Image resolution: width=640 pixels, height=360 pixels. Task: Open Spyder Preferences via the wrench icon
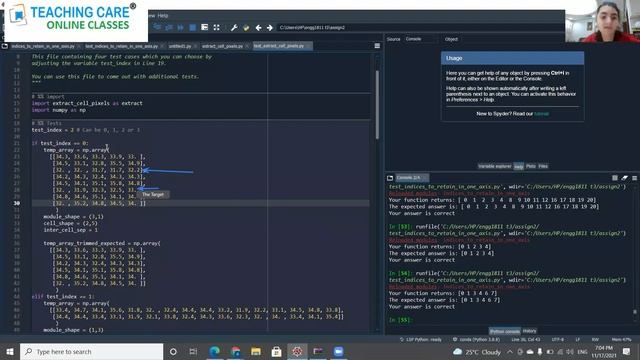(x=234, y=27)
